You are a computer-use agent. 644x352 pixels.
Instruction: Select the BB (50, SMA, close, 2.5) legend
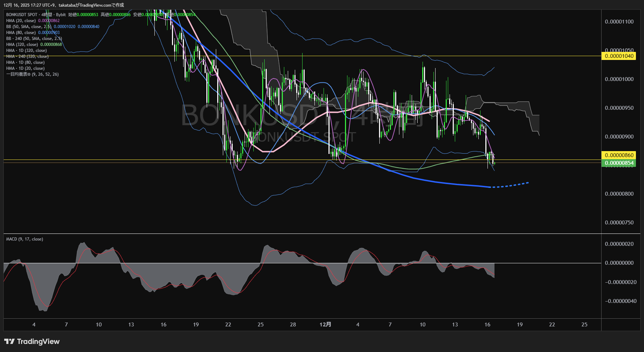coord(28,27)
